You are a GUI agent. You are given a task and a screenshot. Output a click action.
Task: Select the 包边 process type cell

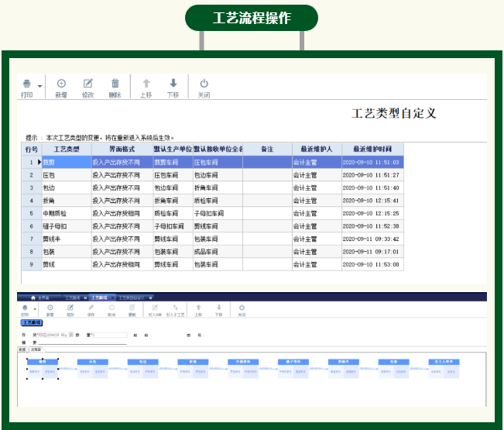[x=67, y=187]
